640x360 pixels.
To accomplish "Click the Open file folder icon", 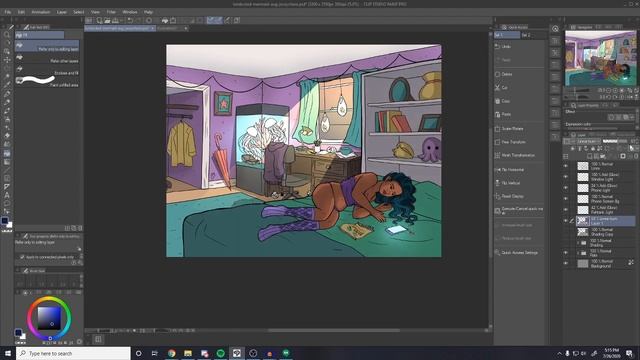I will (x=107, y=20).
